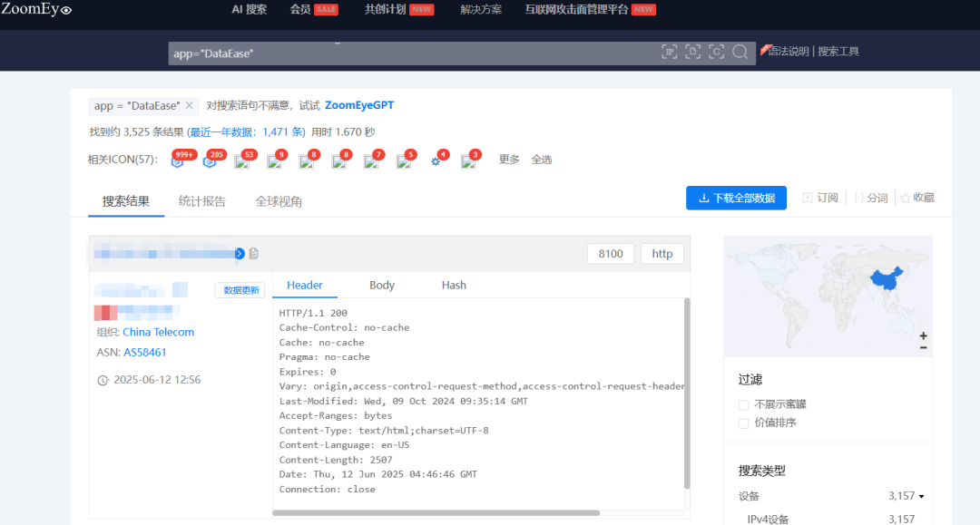
Task: Remove the app = "DataEase" filter tag
Action: (x=190, y=105)
